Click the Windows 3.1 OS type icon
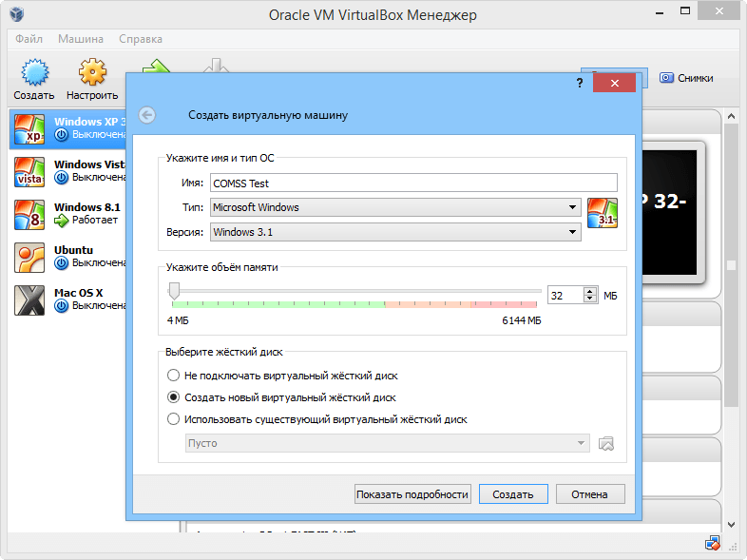This screenshot has height=560, width=747. [603, 213]
